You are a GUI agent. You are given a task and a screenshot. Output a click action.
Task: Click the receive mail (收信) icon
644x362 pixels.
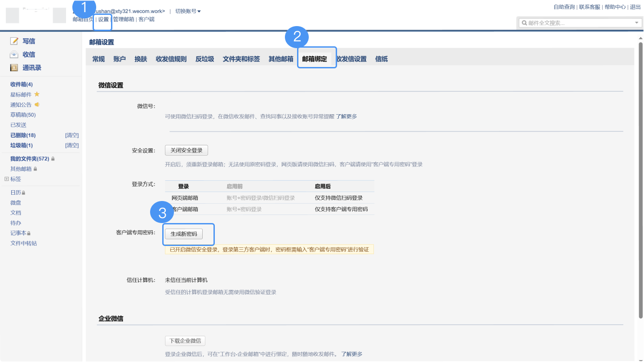pos(14,55)
